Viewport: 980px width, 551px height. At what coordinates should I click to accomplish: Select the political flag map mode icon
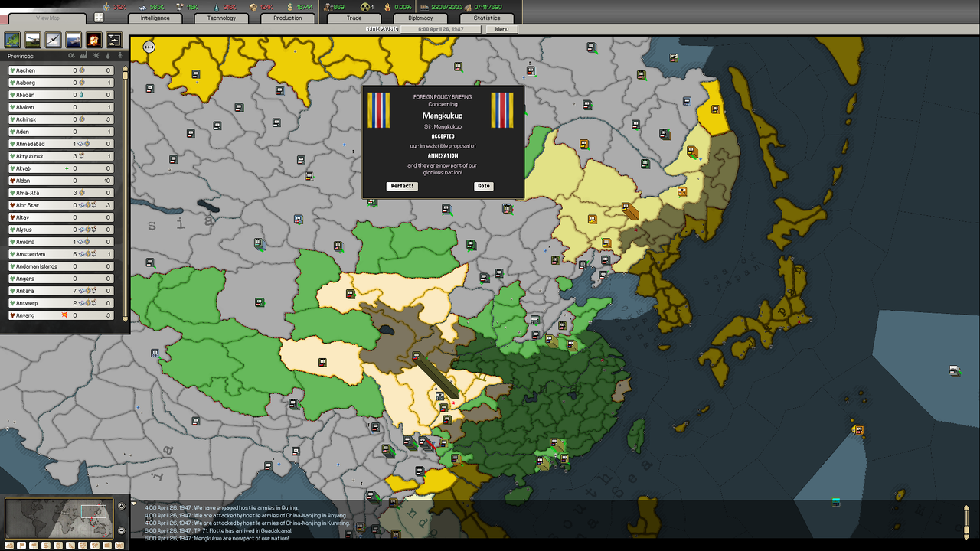click(x=21, y=545)
